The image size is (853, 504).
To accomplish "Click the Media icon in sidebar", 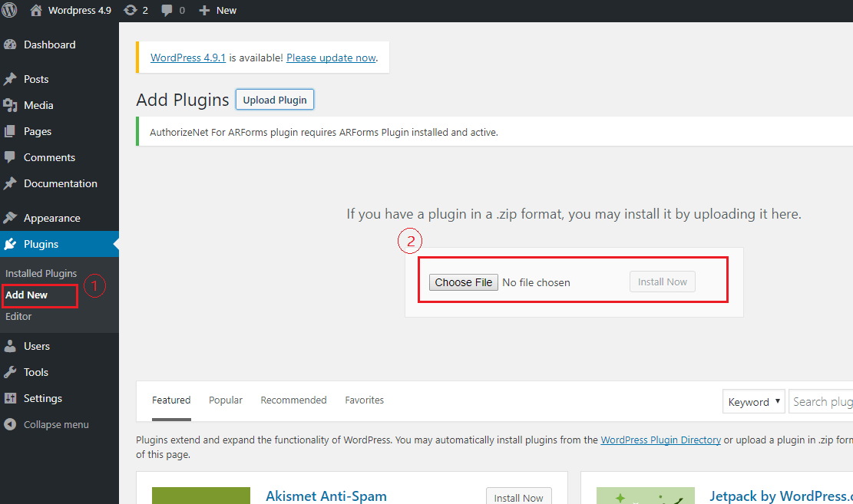I will coord(10,105).
